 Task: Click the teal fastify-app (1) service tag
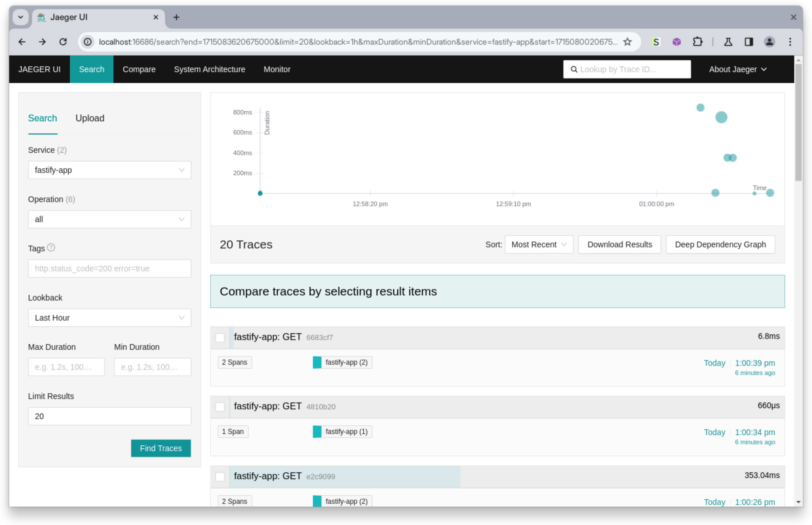point(342,431)
